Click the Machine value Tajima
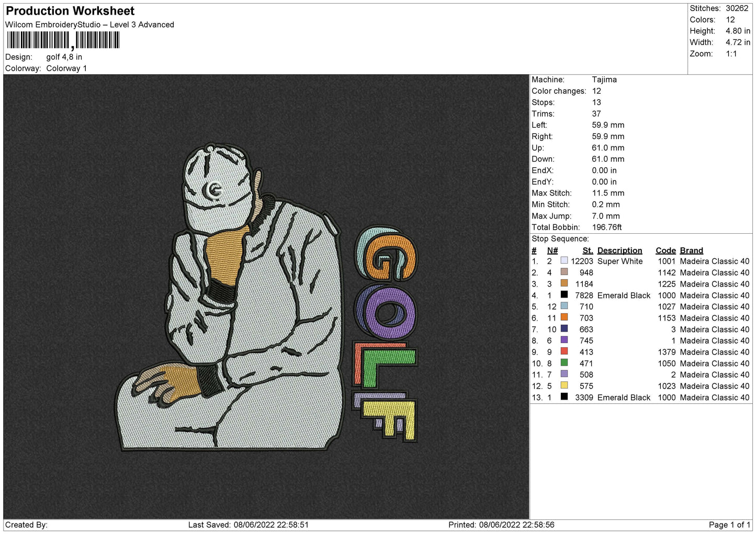756x534 pixels. pos(604,79)
